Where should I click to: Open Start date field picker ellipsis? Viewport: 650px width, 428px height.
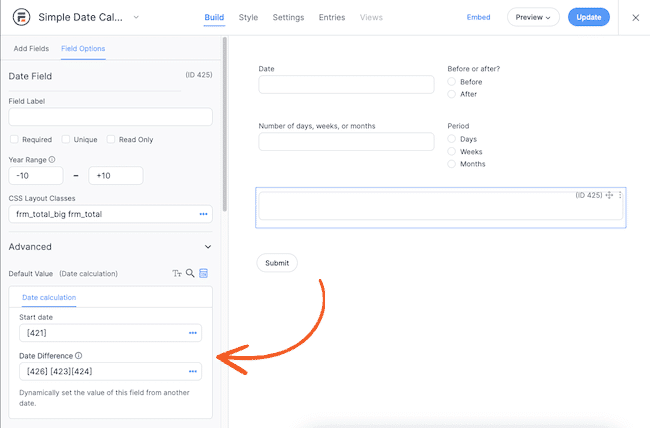click(x=193, y=333)
